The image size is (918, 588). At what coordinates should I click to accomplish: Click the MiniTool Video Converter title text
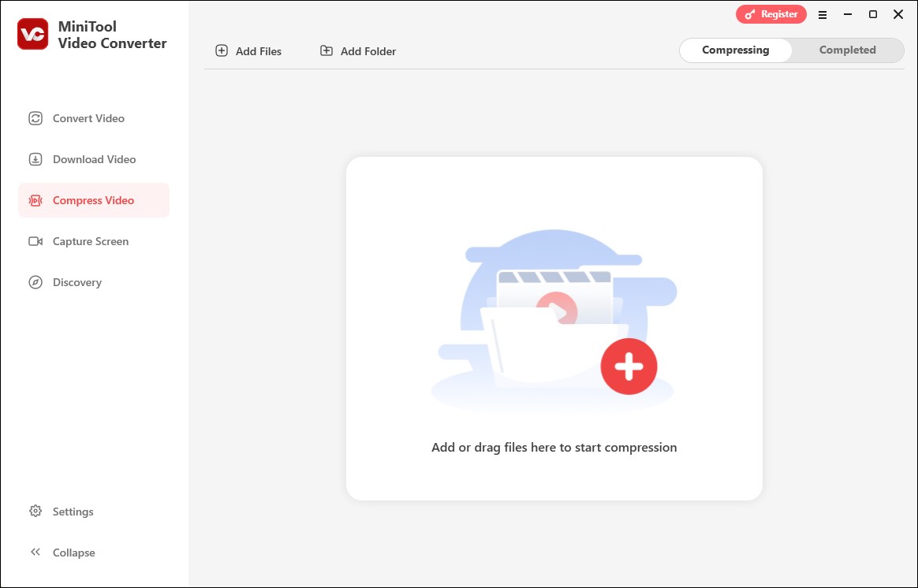pos(113,35)
